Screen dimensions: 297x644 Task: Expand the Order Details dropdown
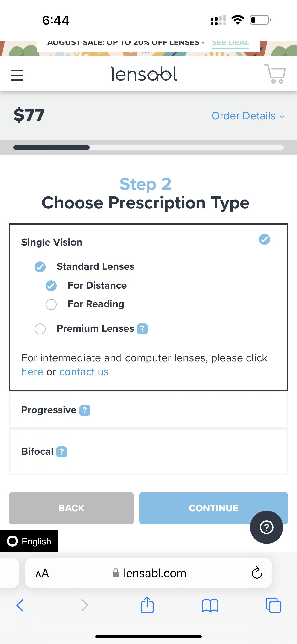pos(248,116)
